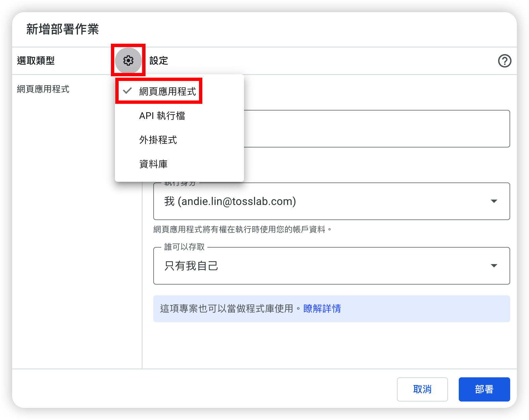Open the 誰可以存取 dropdown set to 只有我自己
The image size is (529, 420).
click(x=323, y=266)
